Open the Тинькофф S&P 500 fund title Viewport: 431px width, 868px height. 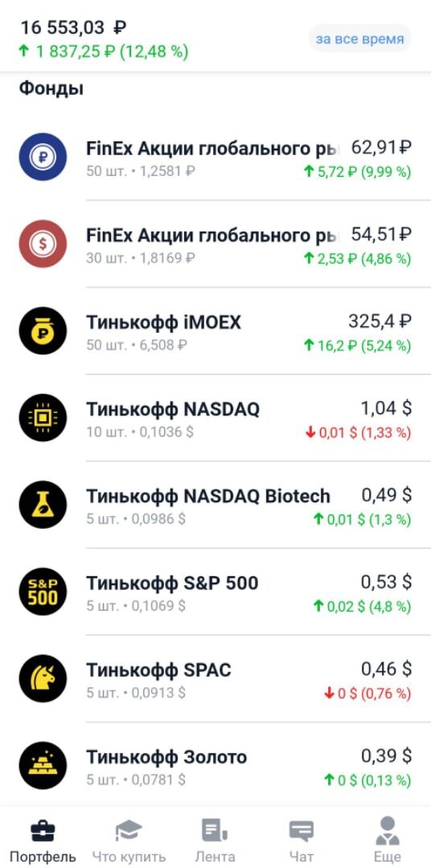coord(172,583)
